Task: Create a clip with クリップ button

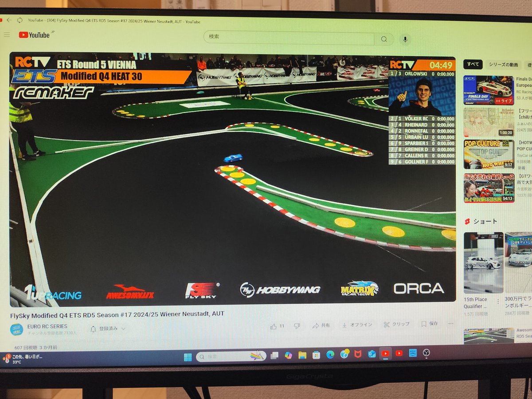Action: (x=397, y=324)
